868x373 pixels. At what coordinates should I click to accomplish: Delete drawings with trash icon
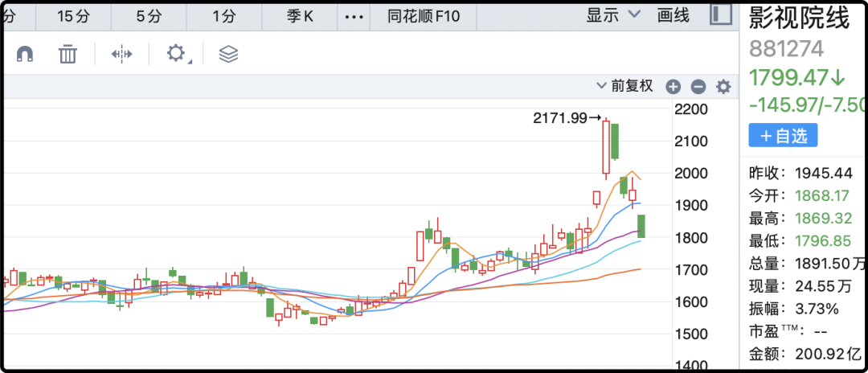[68, 54]
